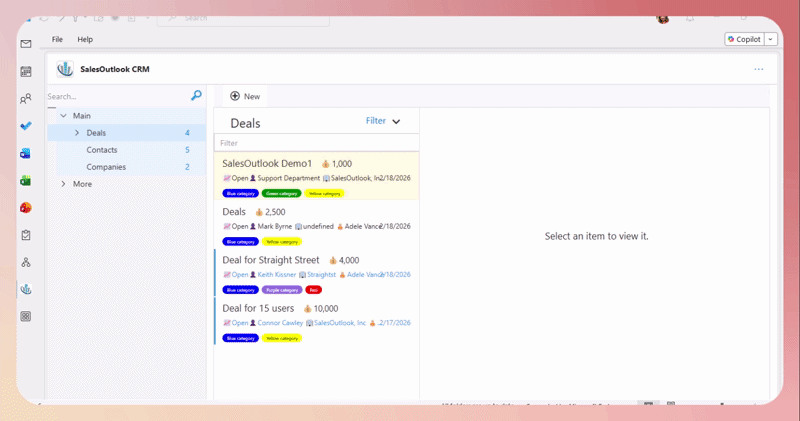Launch the Excel app icon in sidebar
This screenshot has width=800, height=421.
(26, 181)
